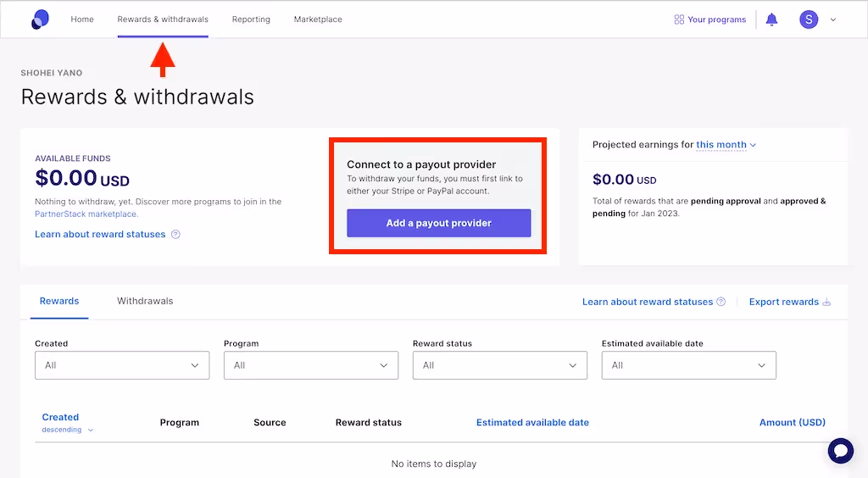Open the Reporting nav item
This screenshot has width=868, height=478.
click(x=251, y=19)
